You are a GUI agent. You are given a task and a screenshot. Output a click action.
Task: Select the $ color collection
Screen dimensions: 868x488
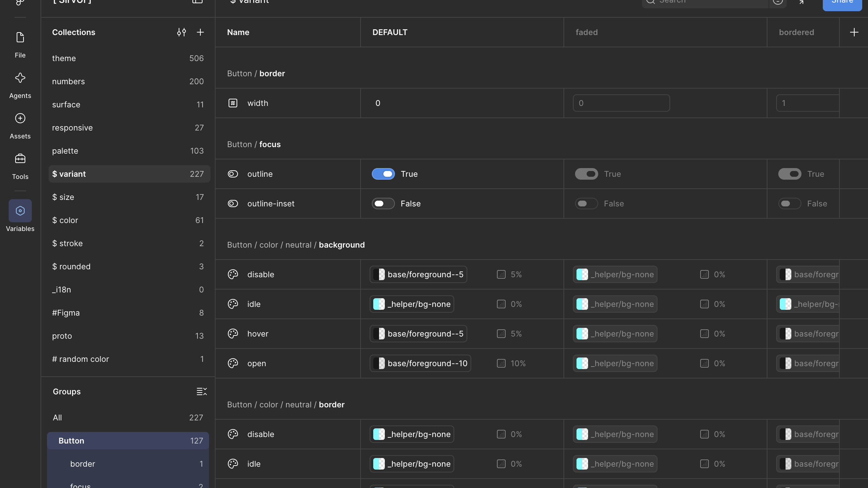click(129, 220)
